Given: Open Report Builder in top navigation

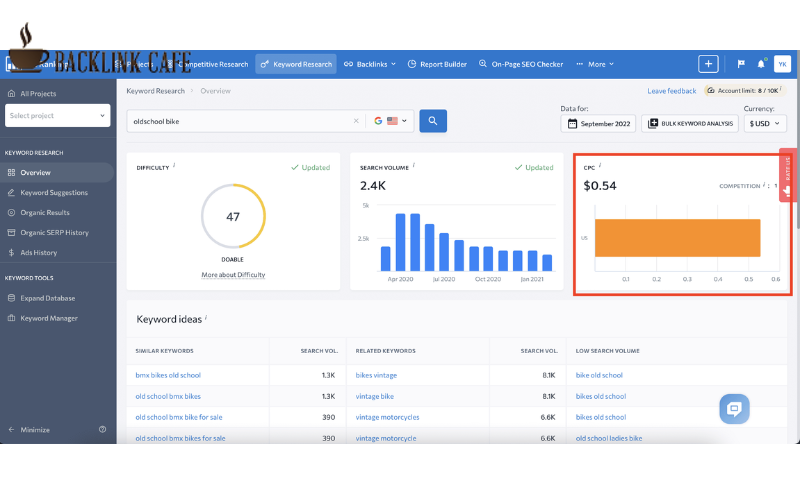Looking at the screenshot, I should [437, 64].
